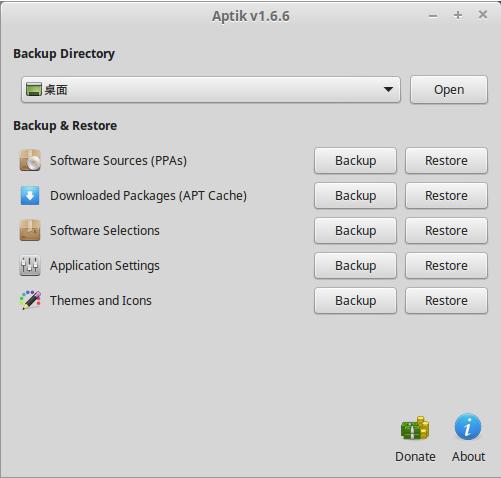The width and height of the screenshot is (501, 478).
Task: Close the Aptik window
Action: pos(483,15)
